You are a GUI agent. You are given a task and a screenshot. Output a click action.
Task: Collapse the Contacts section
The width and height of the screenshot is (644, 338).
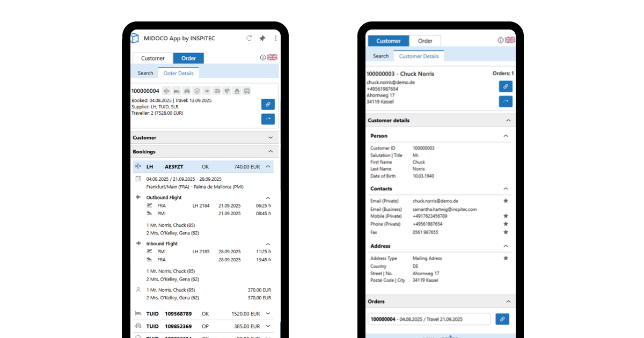[x=506, y=189]
